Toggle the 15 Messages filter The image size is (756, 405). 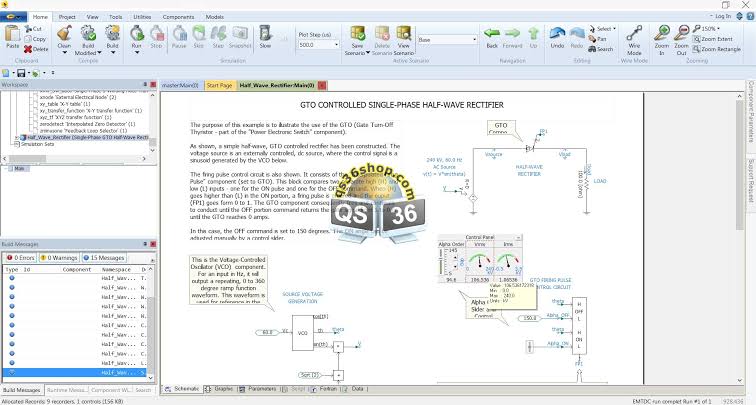coord(104,258)
